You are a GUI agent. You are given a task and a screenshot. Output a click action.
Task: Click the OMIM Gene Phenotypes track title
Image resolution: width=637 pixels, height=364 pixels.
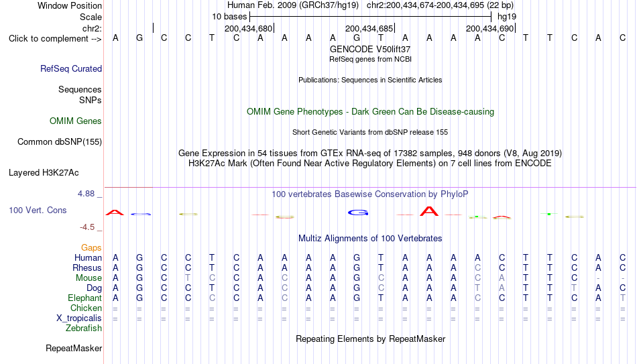(x=370, y=112)
